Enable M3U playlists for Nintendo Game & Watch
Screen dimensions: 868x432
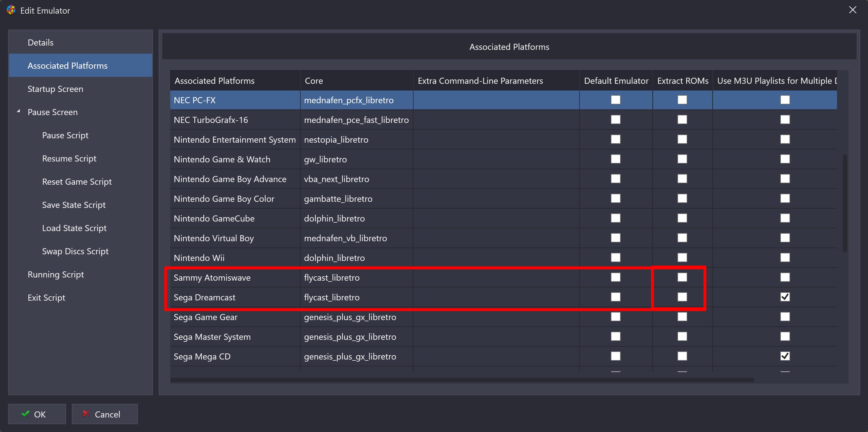(x=785, y=159)
